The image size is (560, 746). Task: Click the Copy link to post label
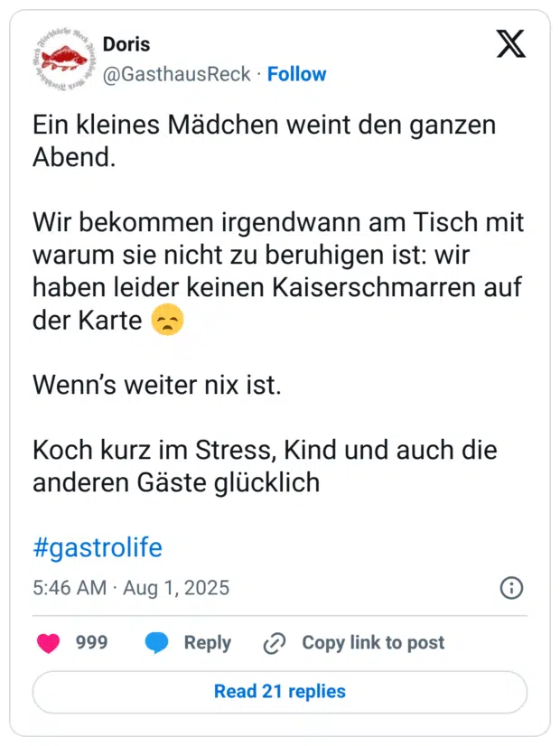(371, 643)
